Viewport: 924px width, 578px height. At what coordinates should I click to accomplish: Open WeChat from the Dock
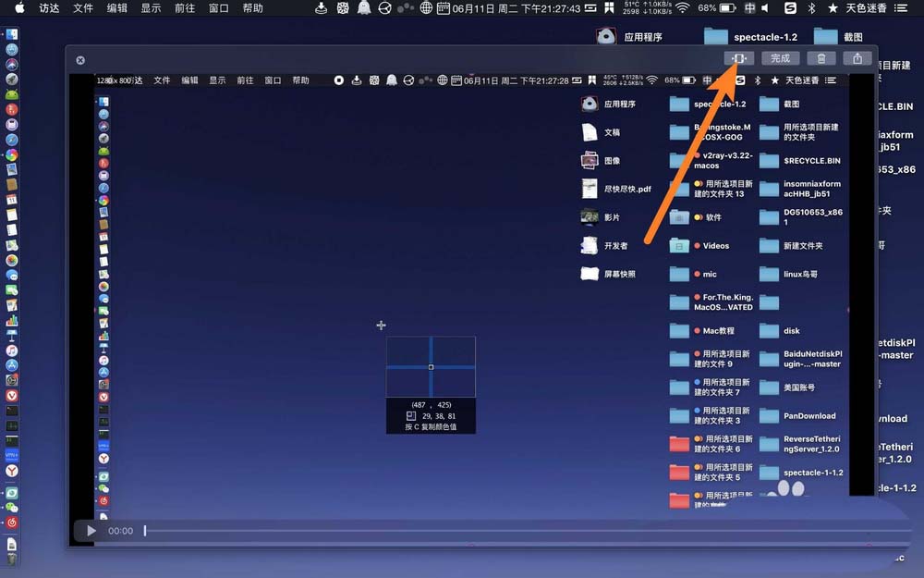(12, 508)
